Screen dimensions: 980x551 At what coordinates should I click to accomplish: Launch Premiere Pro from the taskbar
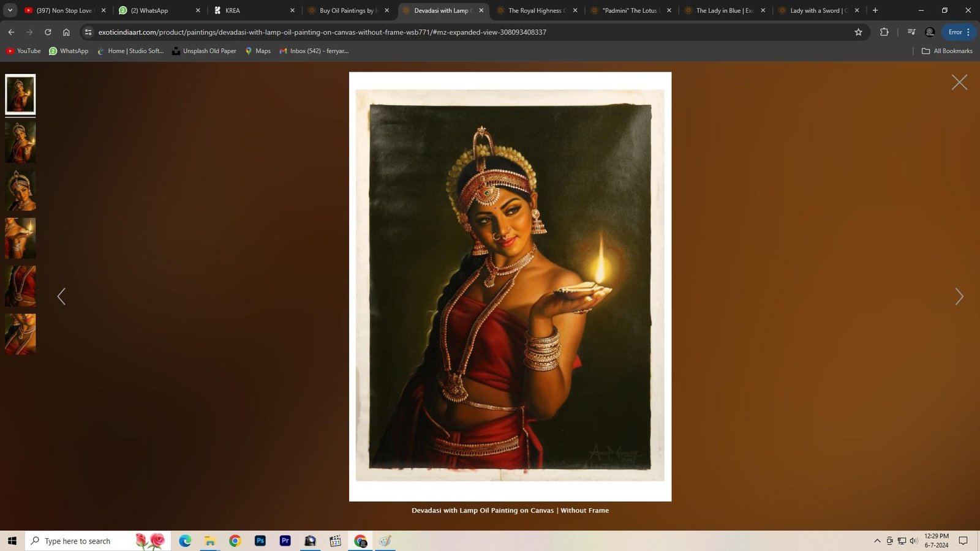285,541
